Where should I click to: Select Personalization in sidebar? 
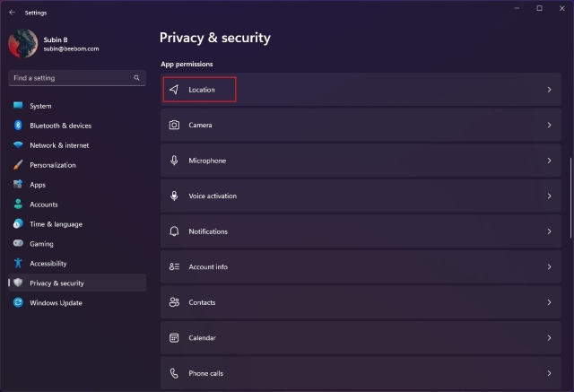[x=77, y=165]
